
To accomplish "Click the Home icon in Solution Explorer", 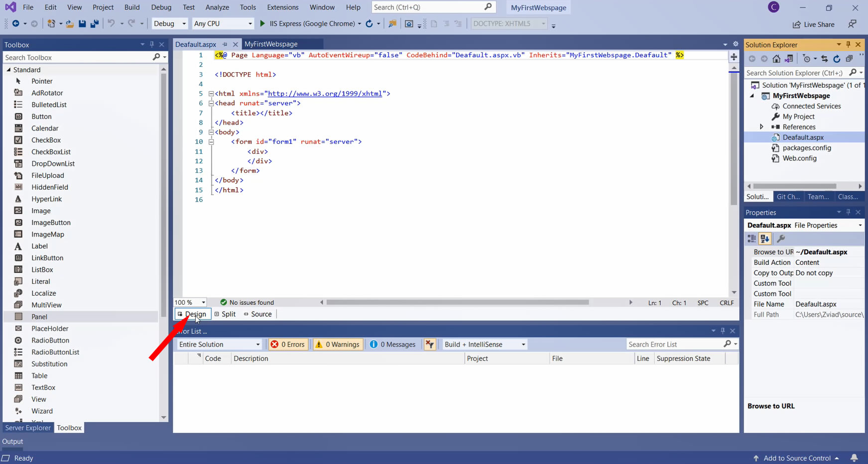I will point(776,59).
